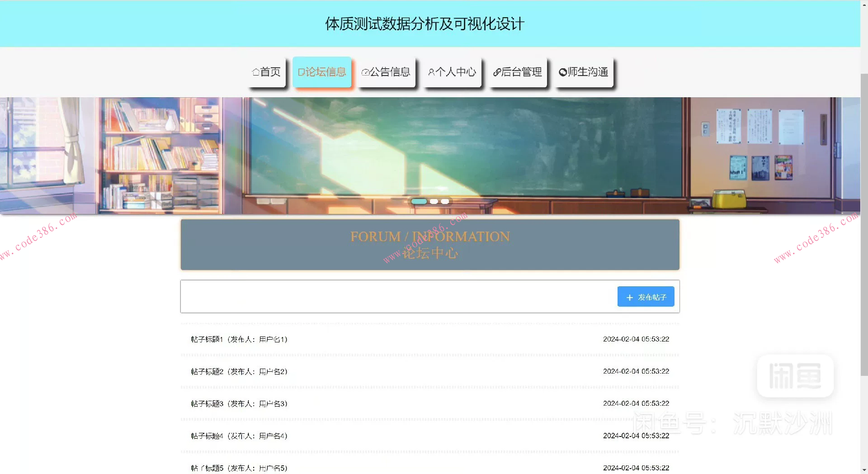Viewport: 868px width, 474px height.
Task: Select the home icon on 首页
Action: [x=255, y=72]
